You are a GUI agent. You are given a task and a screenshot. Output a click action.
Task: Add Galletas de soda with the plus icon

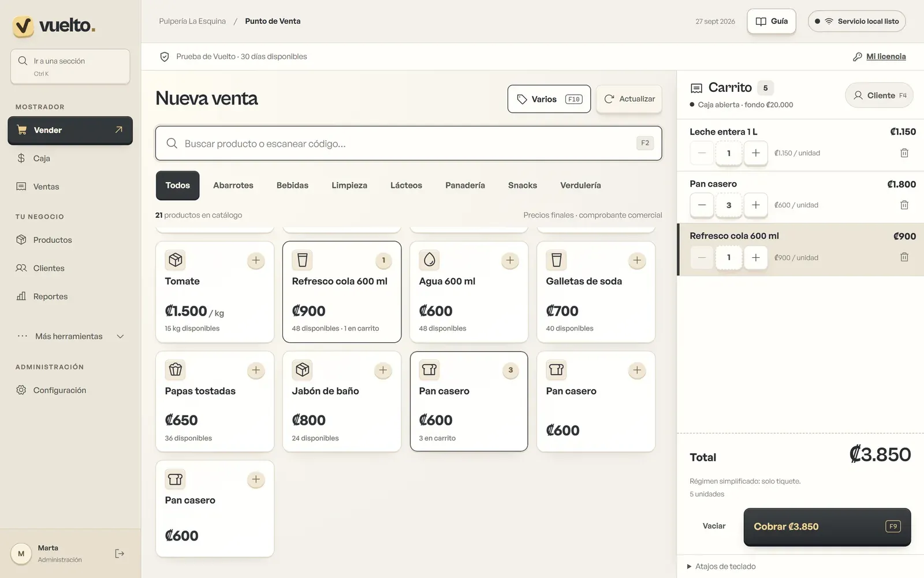637,261
